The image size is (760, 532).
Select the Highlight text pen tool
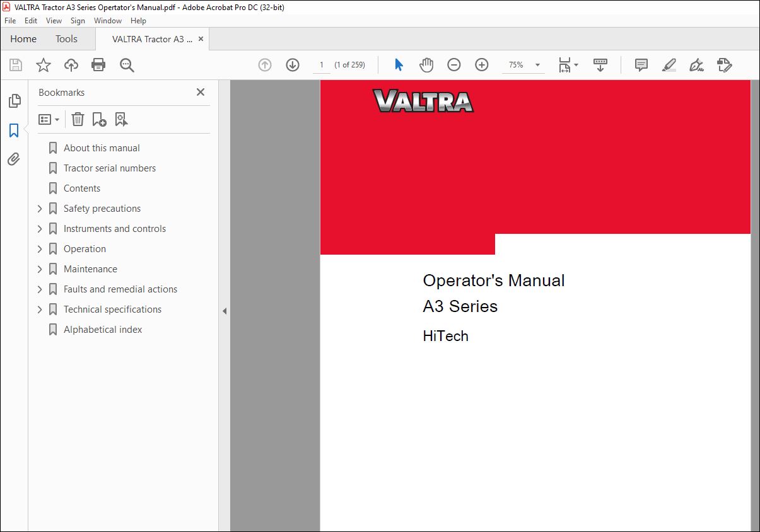[x=669, y=65]
